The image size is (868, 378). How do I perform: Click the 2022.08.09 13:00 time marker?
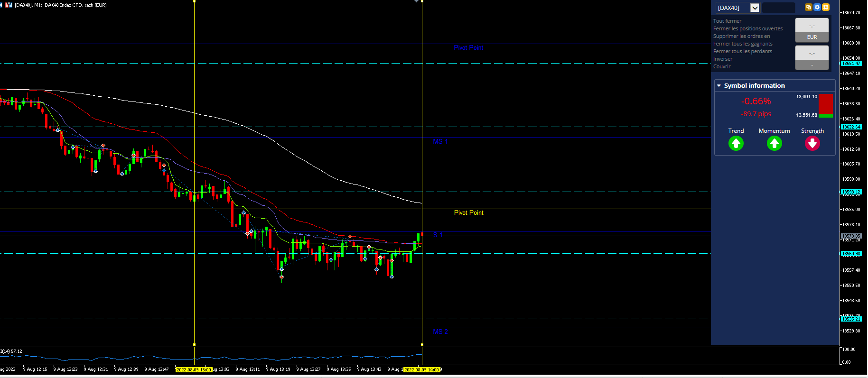coord(194,369)
